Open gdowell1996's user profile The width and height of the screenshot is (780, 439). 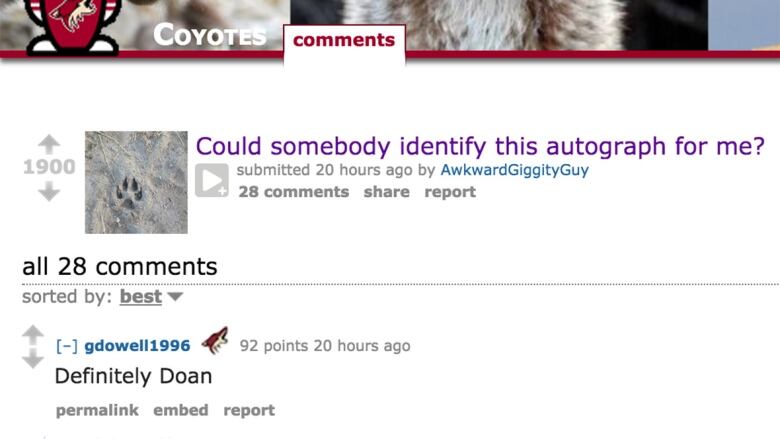(x=137, y=346)
